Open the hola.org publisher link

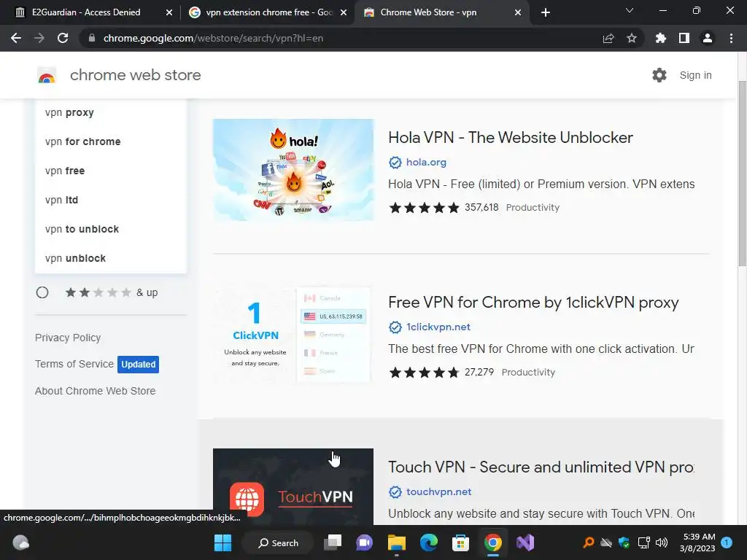(426, 163)
